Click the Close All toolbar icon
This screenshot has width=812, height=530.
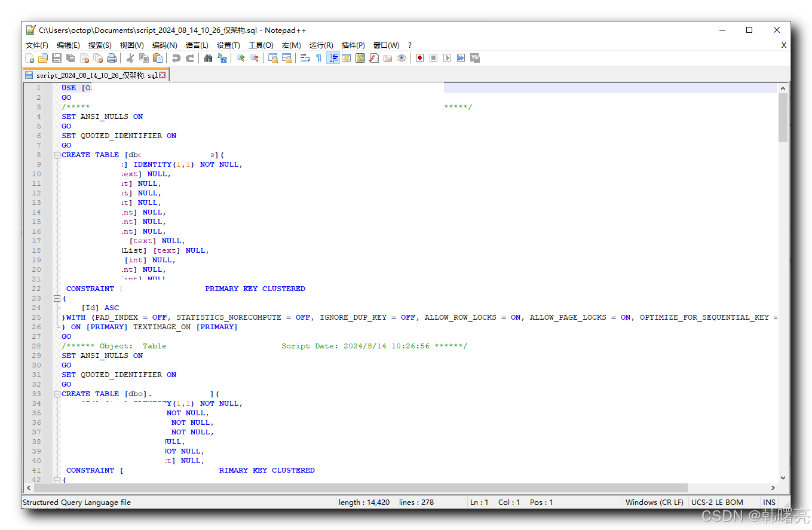pos(98,58)
